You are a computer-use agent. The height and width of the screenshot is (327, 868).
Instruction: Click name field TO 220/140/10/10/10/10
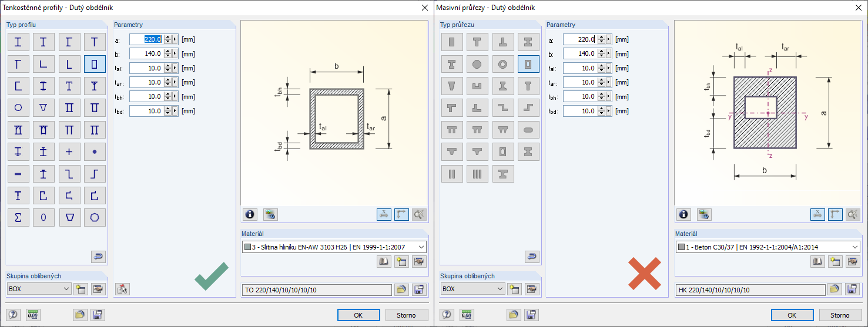(316, 289)
